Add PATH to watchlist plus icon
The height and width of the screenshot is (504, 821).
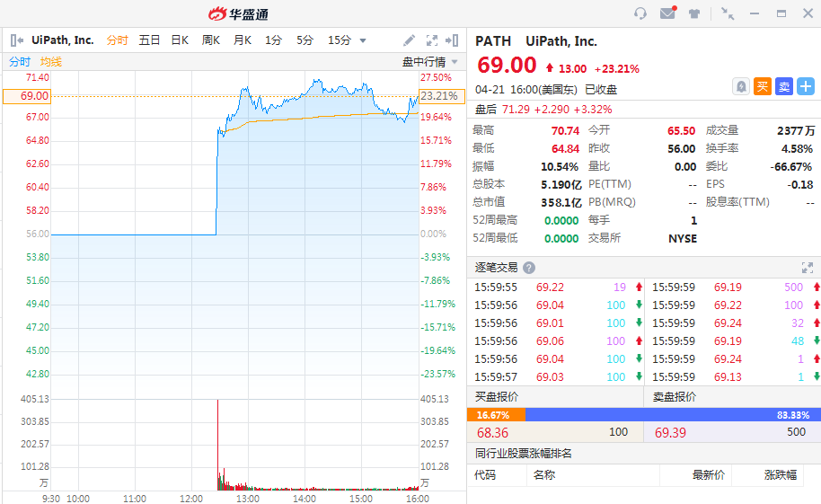[806, 86]
